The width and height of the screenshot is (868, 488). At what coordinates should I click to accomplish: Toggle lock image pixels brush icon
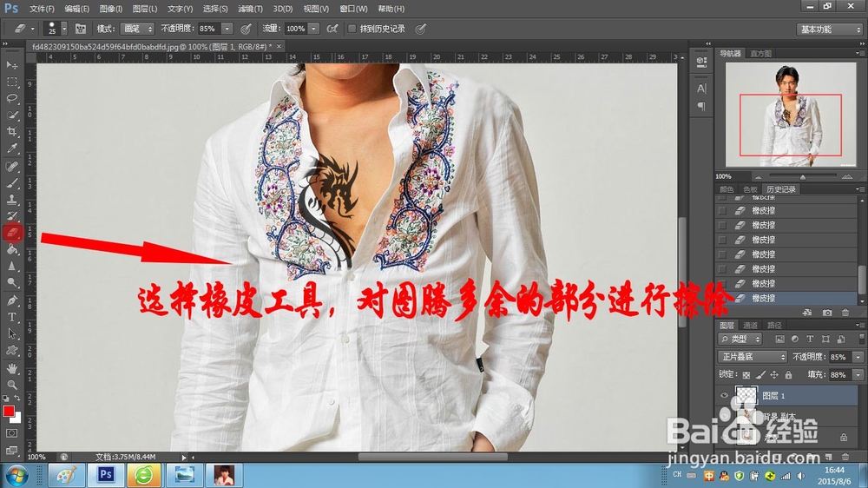760,375
